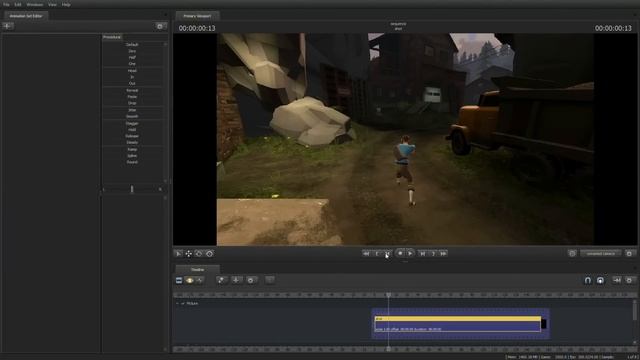Apply the Paste procedural preset
The height and width of the screenshot is (360, 640).
132,97
